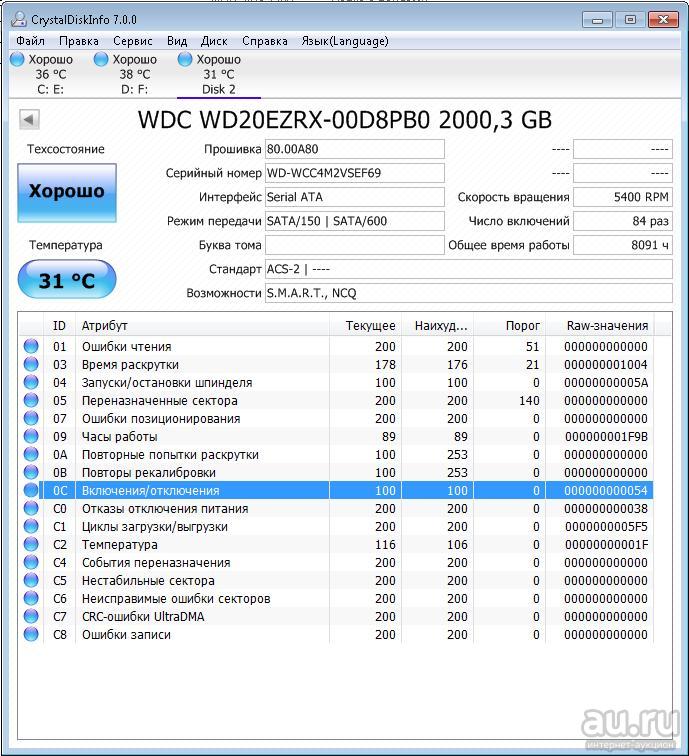The image size is (689, 756).
Task: Click raw value 00000000001F
Action: 606,544
